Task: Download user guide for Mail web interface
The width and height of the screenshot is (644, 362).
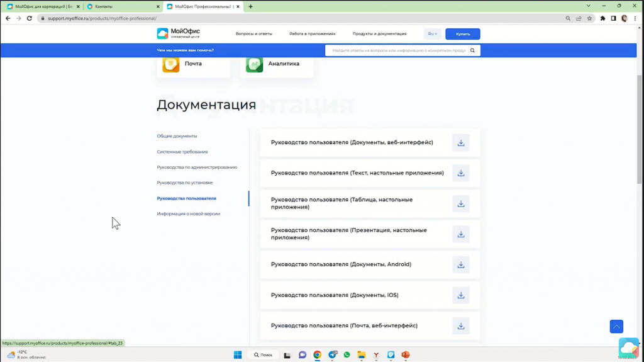Action: click(x=461, y=326)
